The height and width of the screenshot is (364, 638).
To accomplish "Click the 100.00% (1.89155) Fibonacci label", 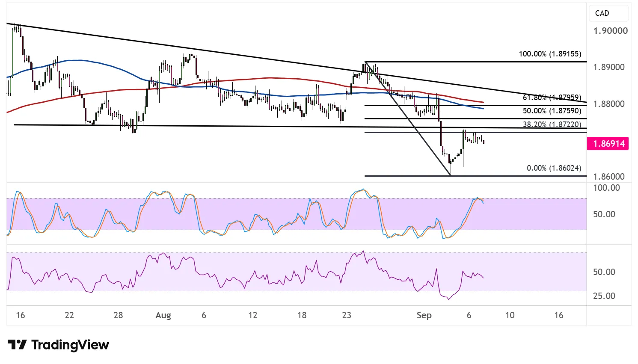I will (x=550, y=54).
